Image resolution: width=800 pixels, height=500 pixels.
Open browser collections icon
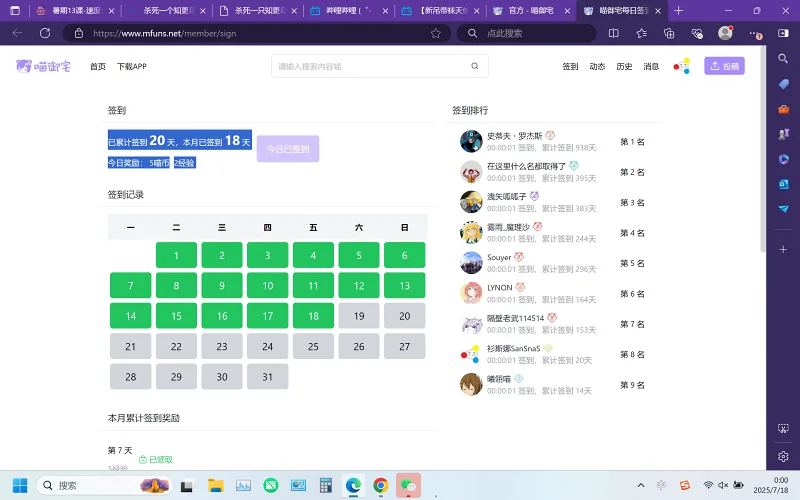(669, 33)
